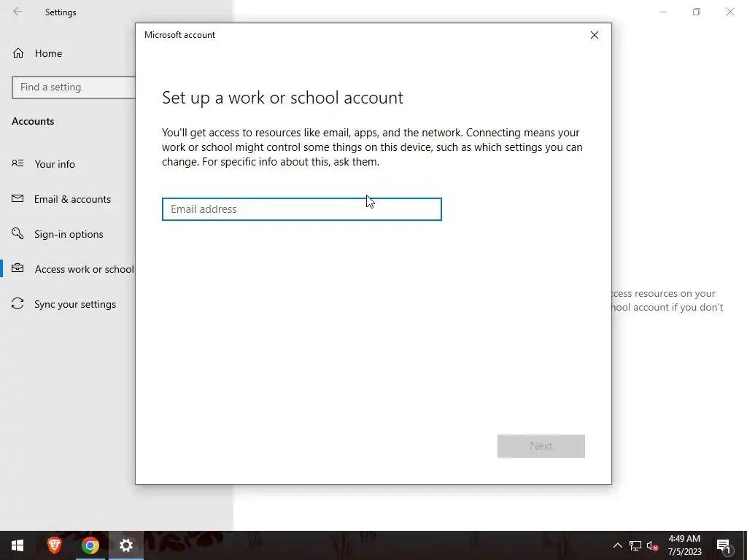The image size is (747, 560).
Task: Click the Find a setting search box
Action: [x=74, y=87]
